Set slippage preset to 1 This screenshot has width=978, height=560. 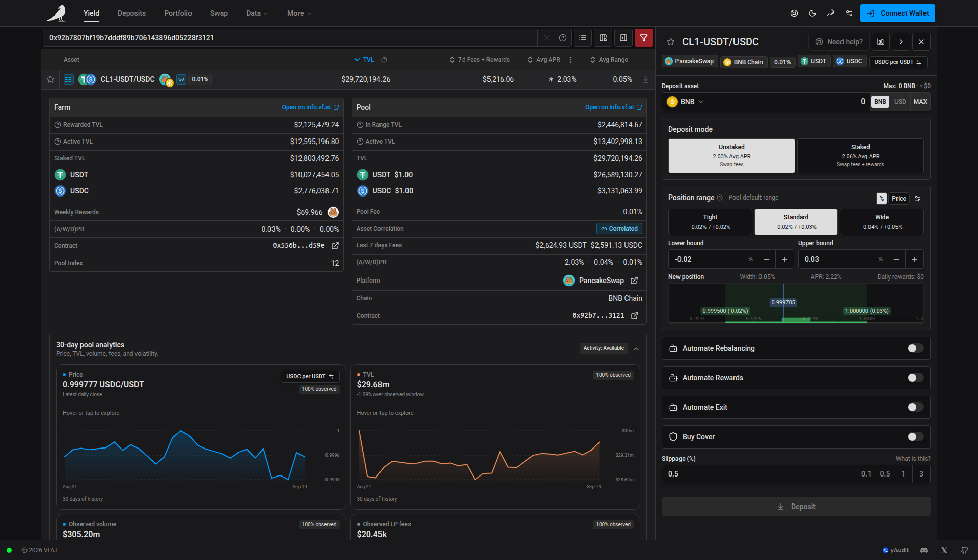(903, 474)
